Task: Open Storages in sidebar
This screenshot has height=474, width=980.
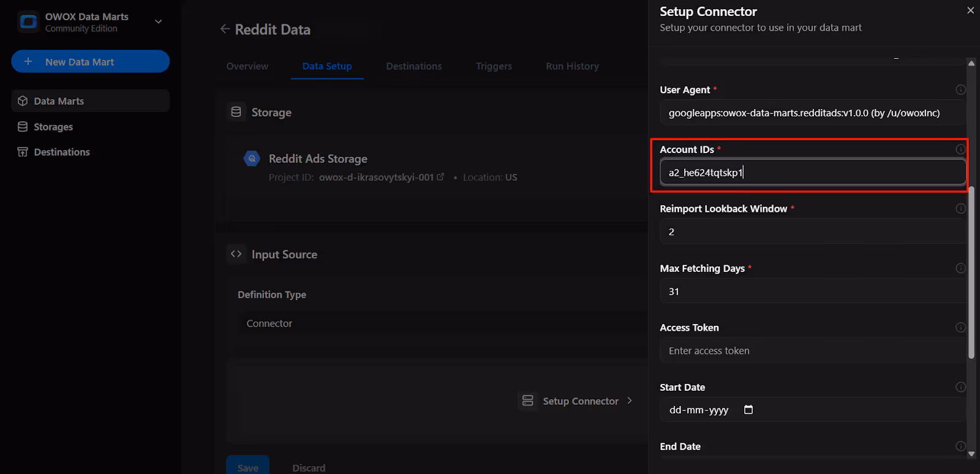Action: coord(90,127)
